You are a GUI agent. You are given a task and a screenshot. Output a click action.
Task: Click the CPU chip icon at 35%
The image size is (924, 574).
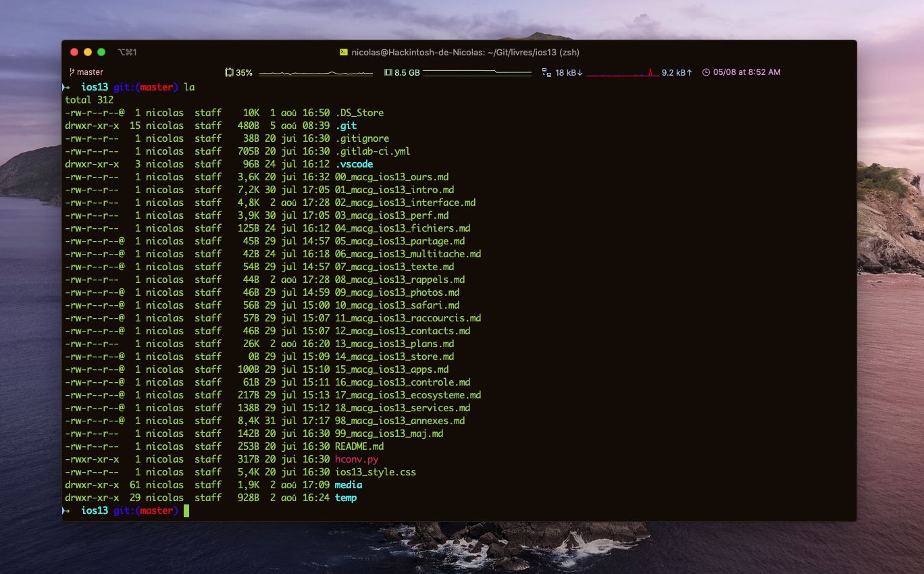[229, 72]
